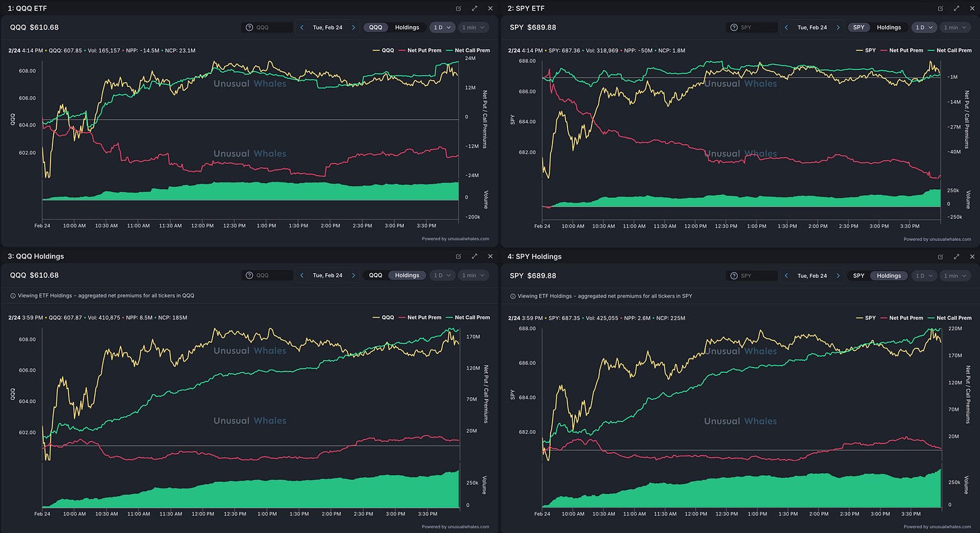Screen dimensions: 980x533
Task: Open the 1 D range dropdown in SPY ETF panel
Action: (x=925, y=28)
